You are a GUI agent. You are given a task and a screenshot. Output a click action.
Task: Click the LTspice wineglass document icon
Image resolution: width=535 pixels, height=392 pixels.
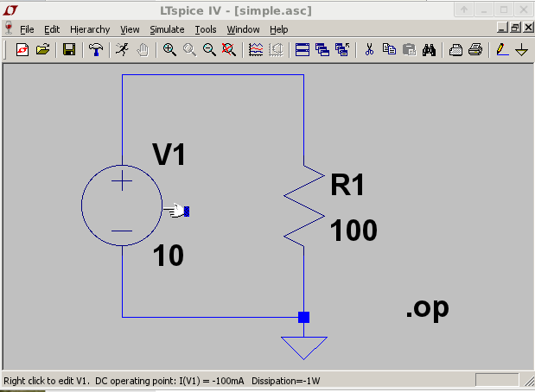[x=9, y=28]
